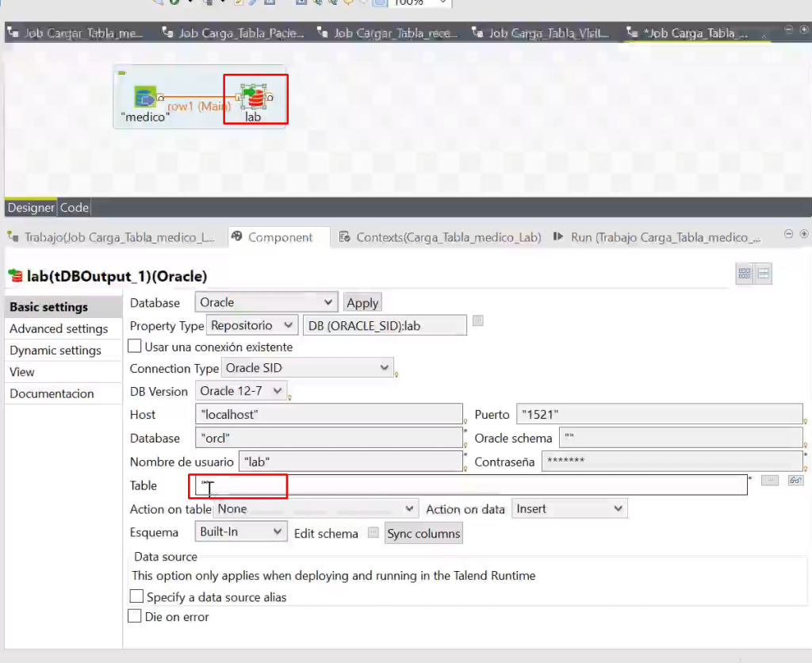Open the Contexts(Carga_Tabla_medico_Lab) view tab
Viewport: 812px width, 663px height.
coord(439,237)
